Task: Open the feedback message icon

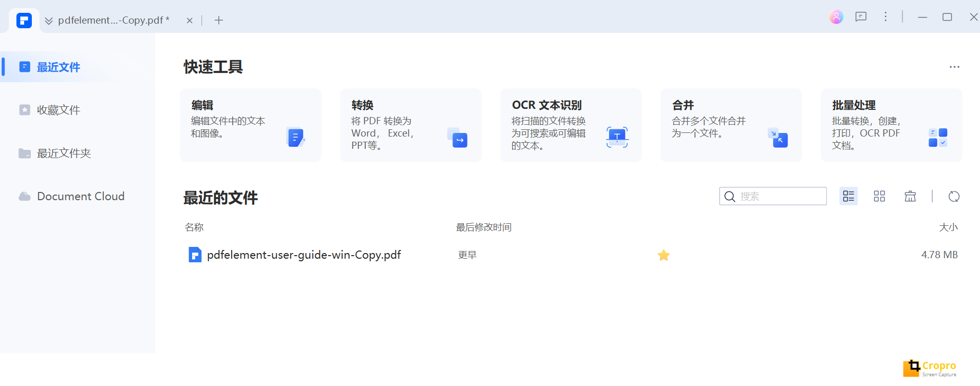Action: (861, 17)
